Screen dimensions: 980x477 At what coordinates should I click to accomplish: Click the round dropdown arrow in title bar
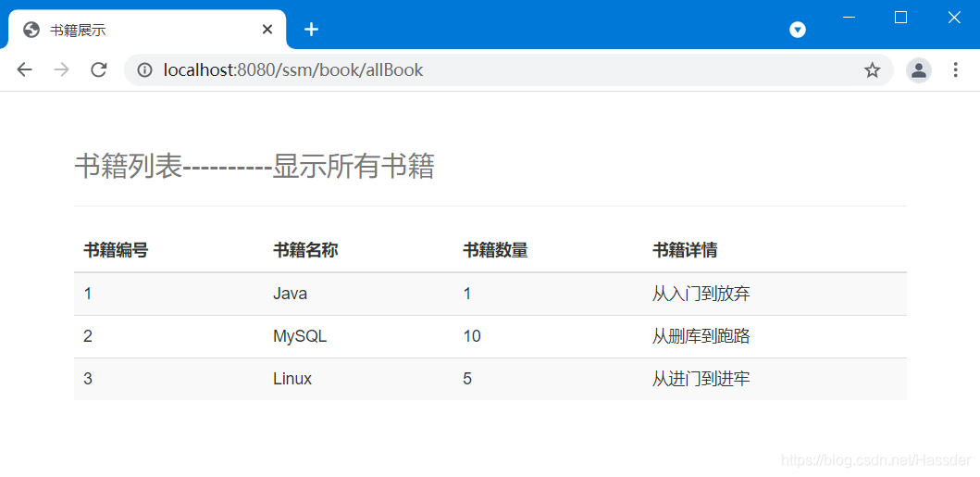coord(798,30)
